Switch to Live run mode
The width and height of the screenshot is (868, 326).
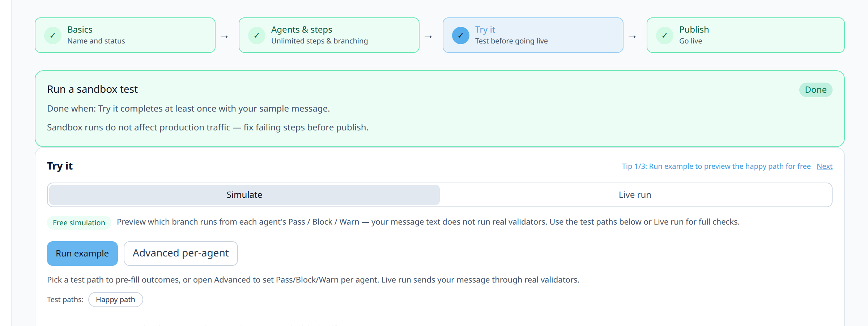635,195
